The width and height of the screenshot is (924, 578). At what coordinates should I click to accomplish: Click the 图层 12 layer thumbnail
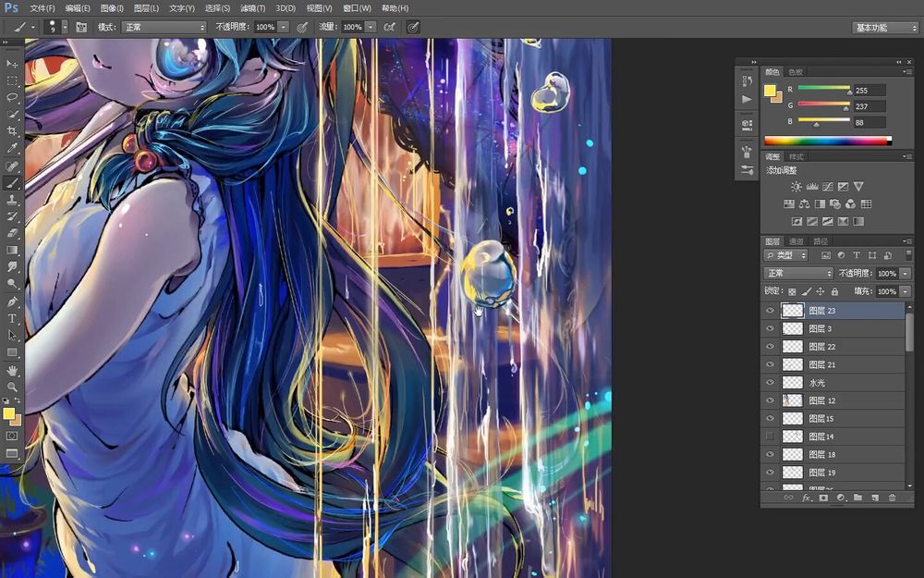(792, 400)
